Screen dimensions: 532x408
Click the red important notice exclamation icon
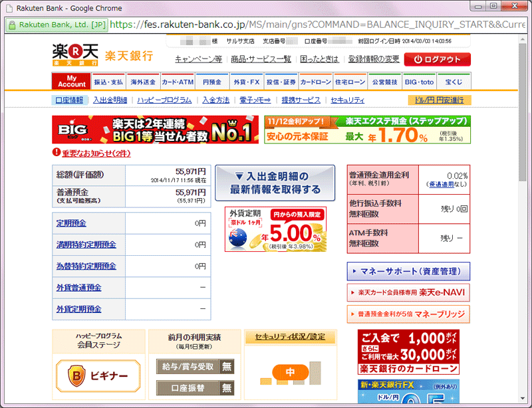click(x=57, y=152)
